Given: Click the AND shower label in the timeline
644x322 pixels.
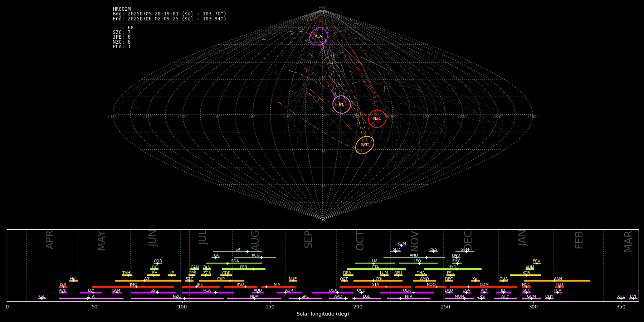Looking at the screenshot, I should (x=414, y=255).
